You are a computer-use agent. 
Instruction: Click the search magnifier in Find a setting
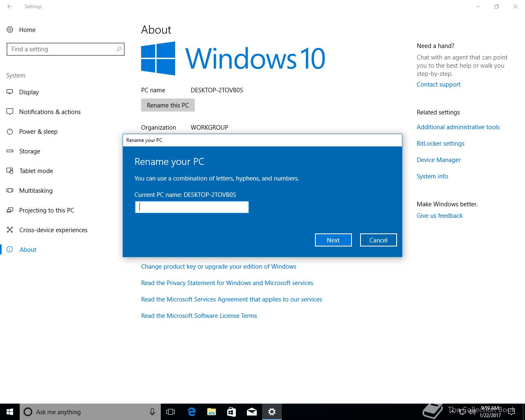click(x=119, y=49)
